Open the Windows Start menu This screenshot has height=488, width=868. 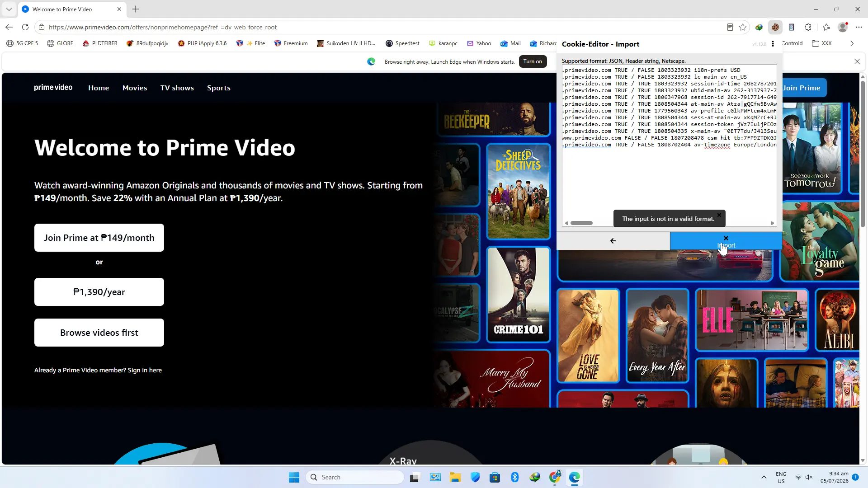click(294, 477)
